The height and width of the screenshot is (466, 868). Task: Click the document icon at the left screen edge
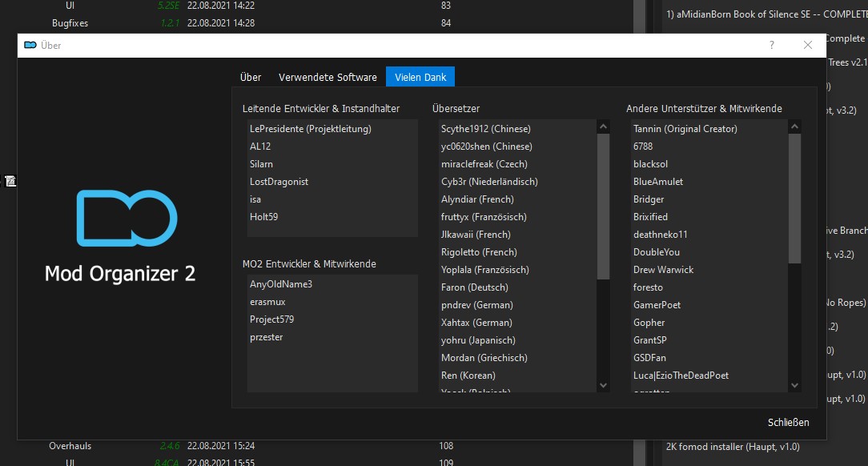[x=11, y=181]
